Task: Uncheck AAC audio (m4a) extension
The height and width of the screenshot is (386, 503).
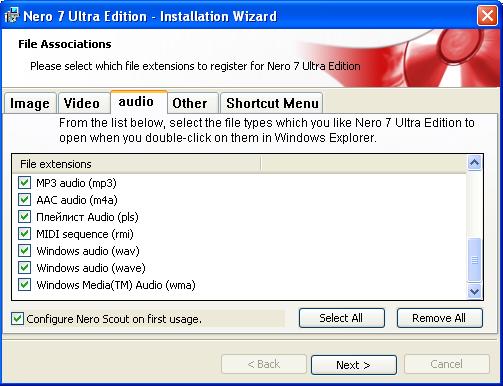Action: (x=24, y=200)
